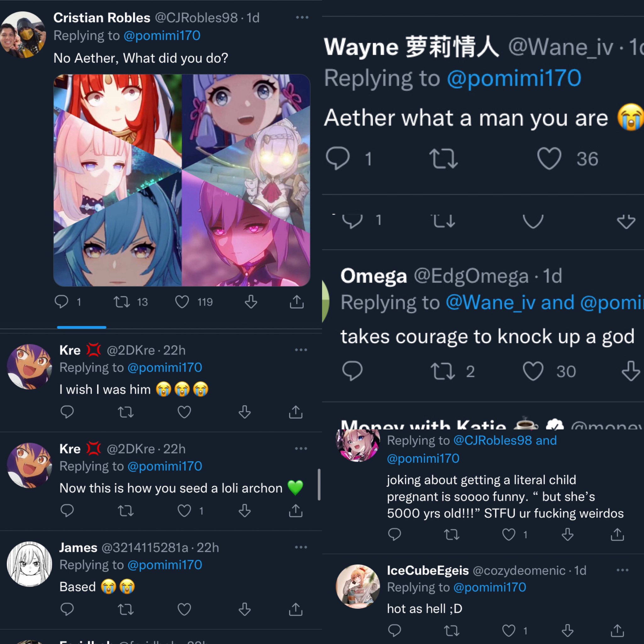
Task: Open James' manga-style profile avatar
Action: coord(30,564)
